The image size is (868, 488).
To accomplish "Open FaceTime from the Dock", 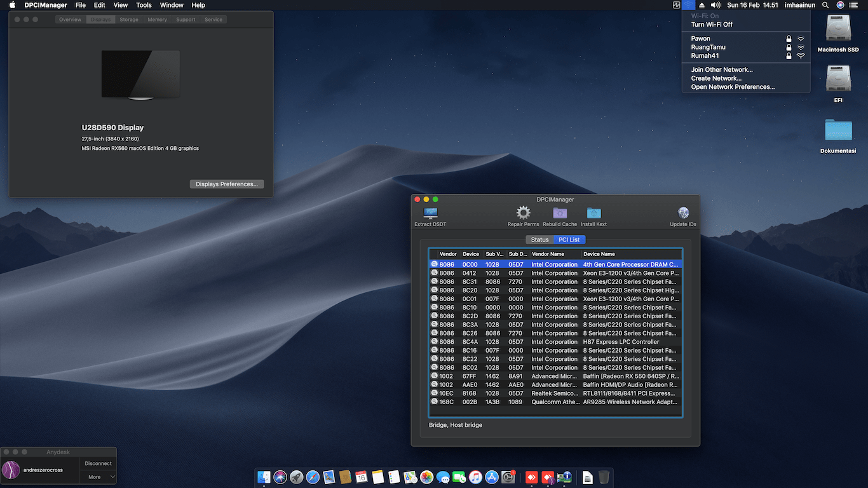I will 459,477.
